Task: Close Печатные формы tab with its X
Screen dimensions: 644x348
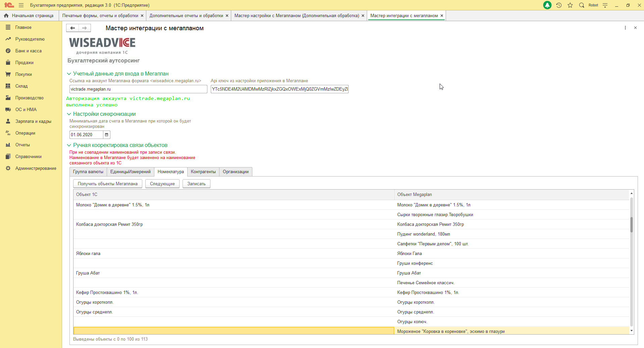Action: [x=142, y=15]
